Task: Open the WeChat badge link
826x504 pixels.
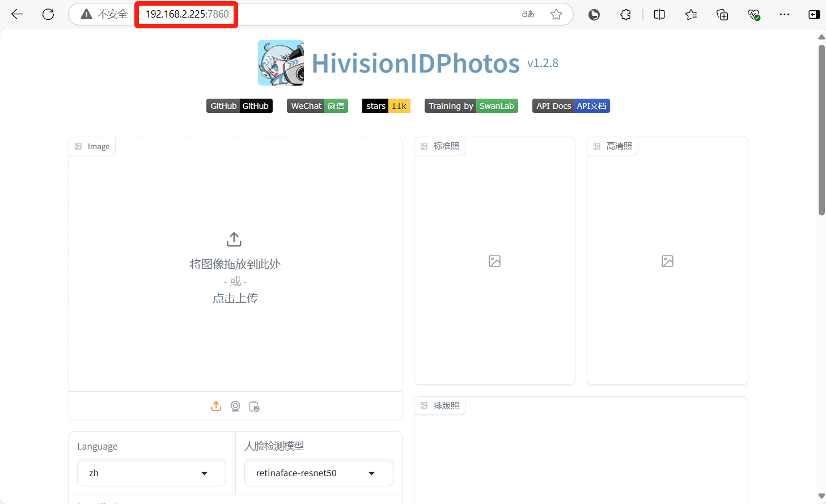Action: point(317,106)
